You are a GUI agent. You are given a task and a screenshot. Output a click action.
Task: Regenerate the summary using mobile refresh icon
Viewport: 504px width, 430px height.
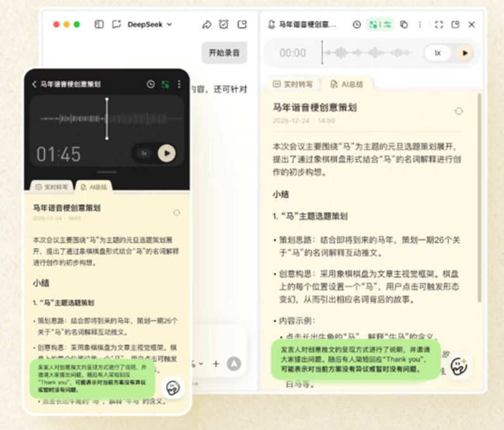pyautogui.click(x=176, y=212)
